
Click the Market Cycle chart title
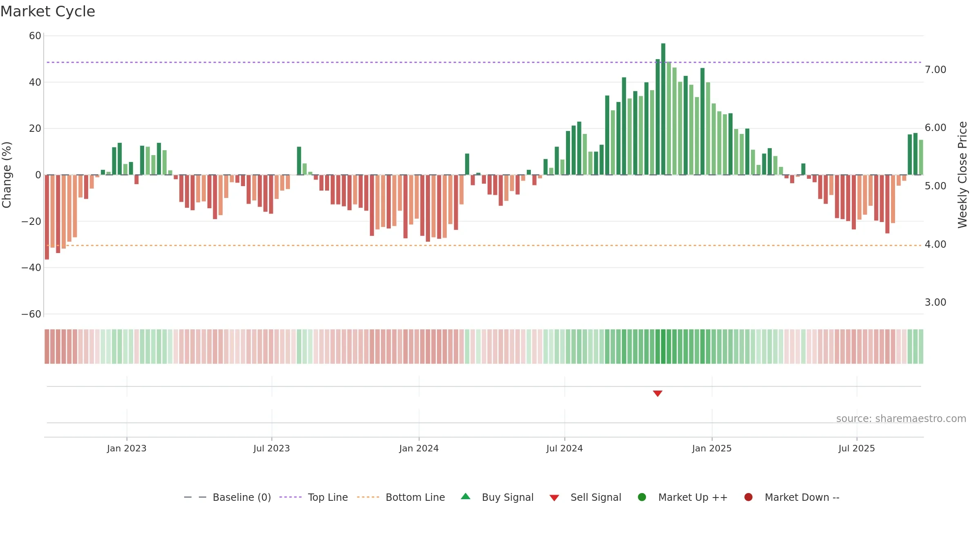(x=48, y=11)
